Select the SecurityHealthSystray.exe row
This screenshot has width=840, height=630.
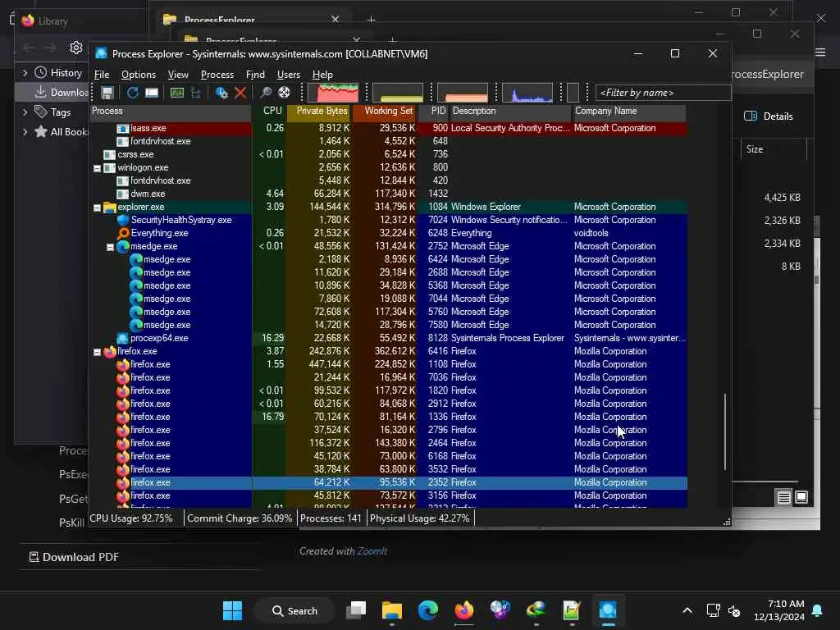pos(388,220)
